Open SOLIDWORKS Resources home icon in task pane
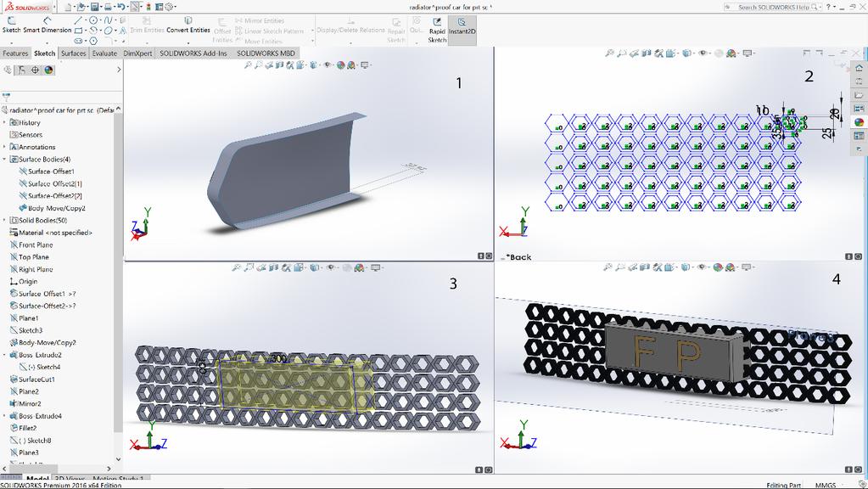This screenshot has height=489, width=868. [859, 68]
